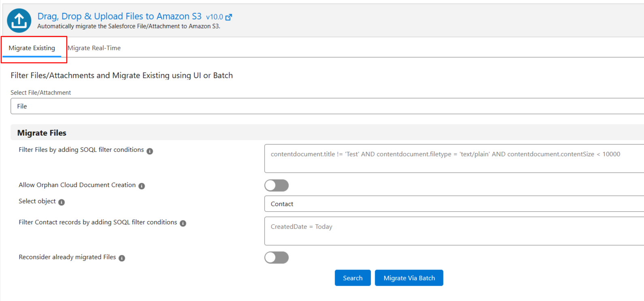Switch to the Migrate Real-Time tab
This screenshot has height=301, width=644.
[x=94, y=48]
